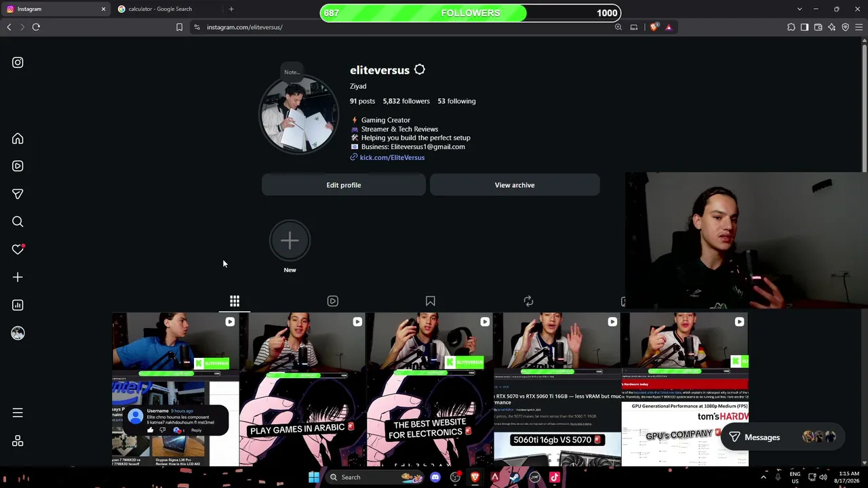Select the Reposts tab on profile

[528, 301]
